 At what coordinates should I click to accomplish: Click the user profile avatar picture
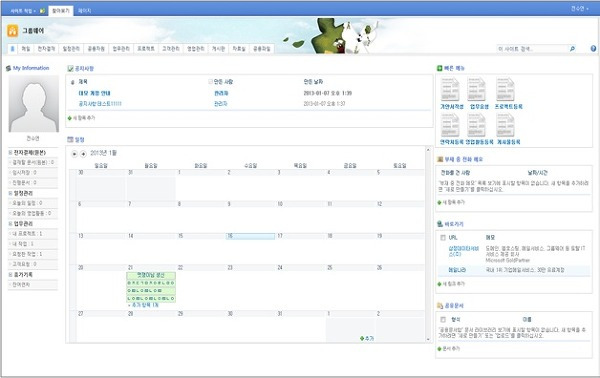coord(34,104)
